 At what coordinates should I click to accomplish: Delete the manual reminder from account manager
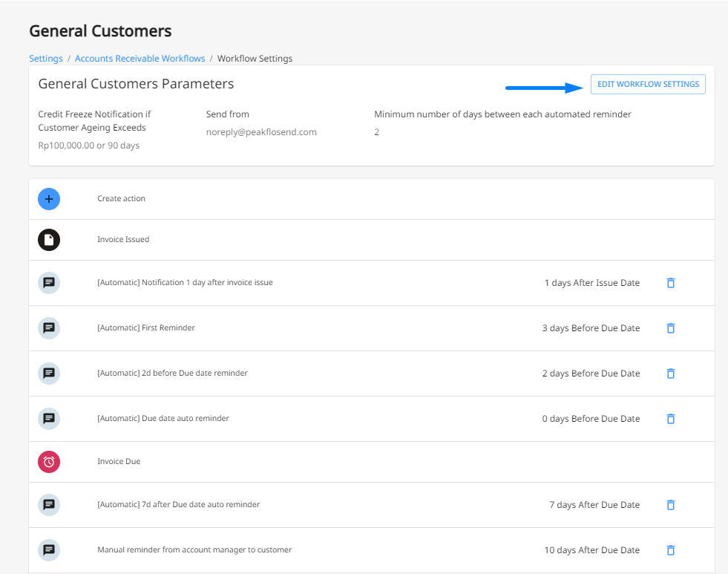[670, 550]
